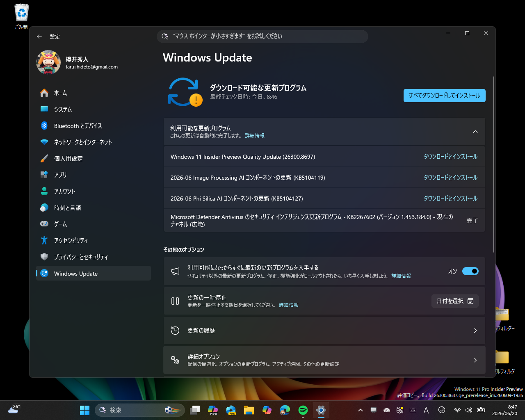The width and height of the screenshot is (525, 420).
Task: Open 詳細オプション via its chevron
Action: [475, 360]
